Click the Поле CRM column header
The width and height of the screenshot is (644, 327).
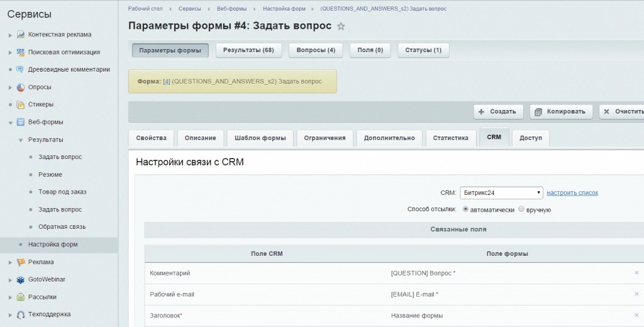tap(267, 254)
